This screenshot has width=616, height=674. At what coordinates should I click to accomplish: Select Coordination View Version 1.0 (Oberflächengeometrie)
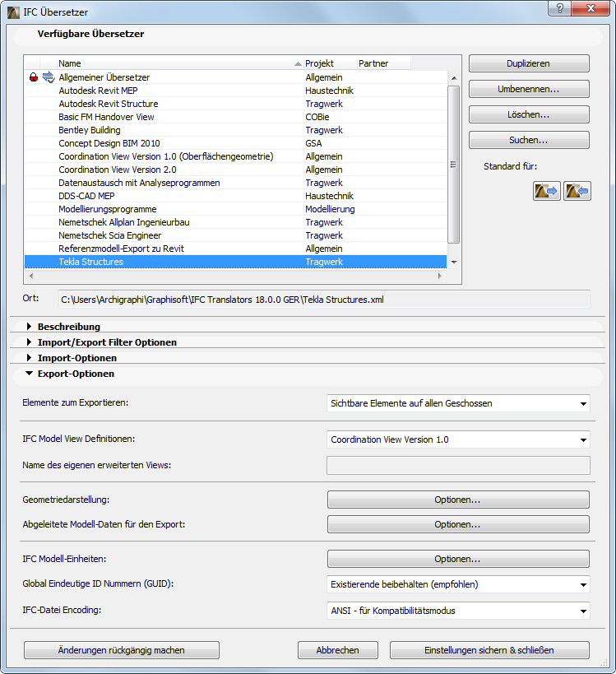(235, 156)
